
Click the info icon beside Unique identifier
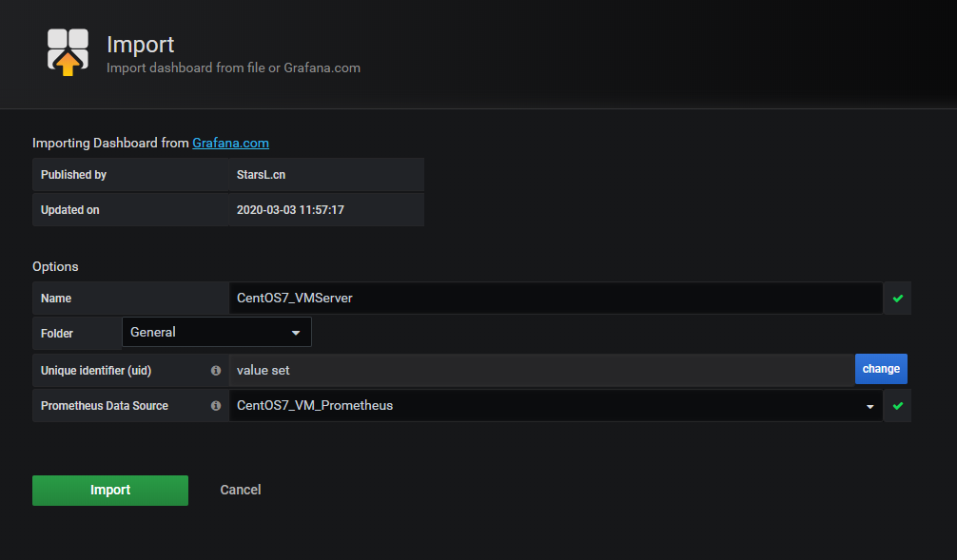[216, 370]
